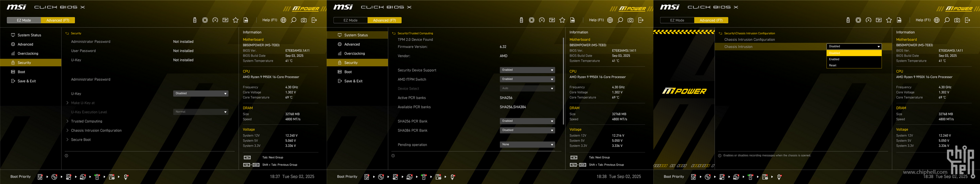The height and width of the screenshot is (184, 980).
Task: Open Save & Exit in Security panel sidebar
Action: pyautogui.click(x=30, y=81)
